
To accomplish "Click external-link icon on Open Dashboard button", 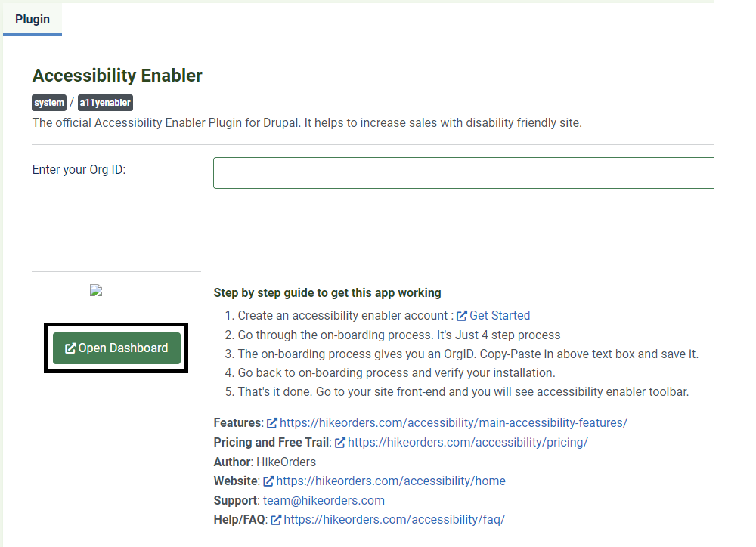I will (70, 348).
